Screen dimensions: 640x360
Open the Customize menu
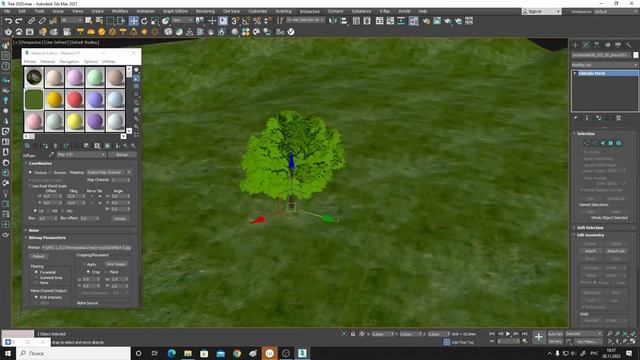point(258,11)
